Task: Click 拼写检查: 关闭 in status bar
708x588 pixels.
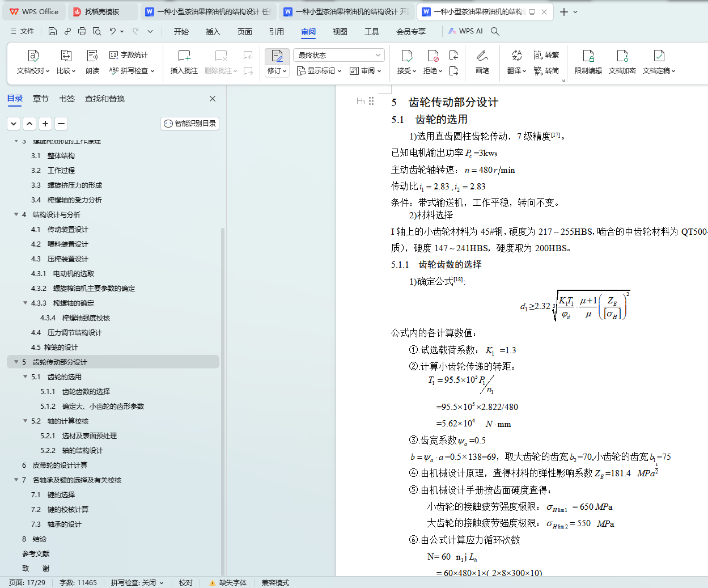Action: tap(137, 583)
